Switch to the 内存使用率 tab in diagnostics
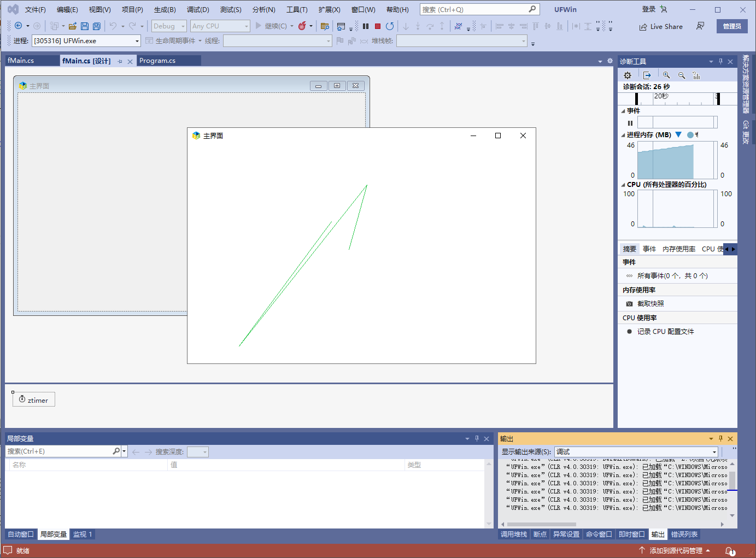 pyautogui.click(x=679, y=249)
